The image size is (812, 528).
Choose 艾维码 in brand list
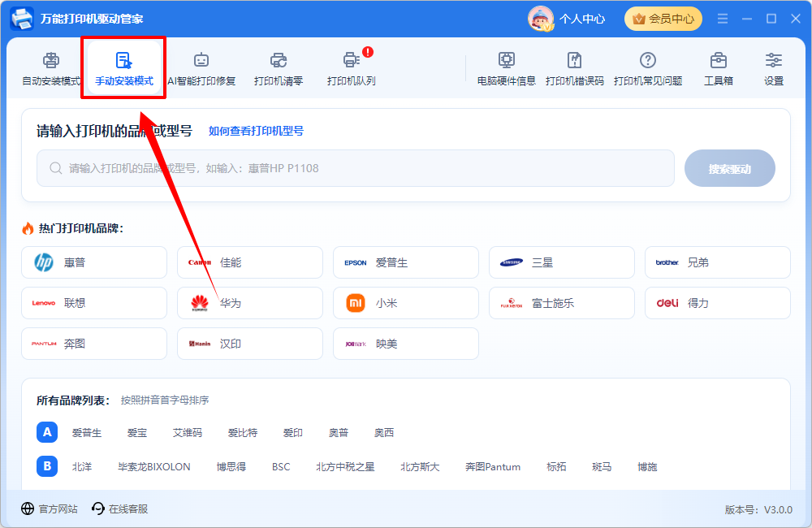188,433
